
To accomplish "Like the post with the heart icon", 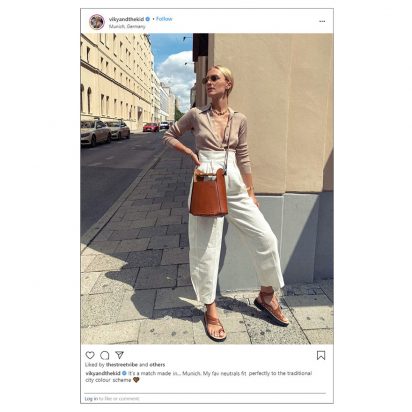I will click(x=90, y=355).
